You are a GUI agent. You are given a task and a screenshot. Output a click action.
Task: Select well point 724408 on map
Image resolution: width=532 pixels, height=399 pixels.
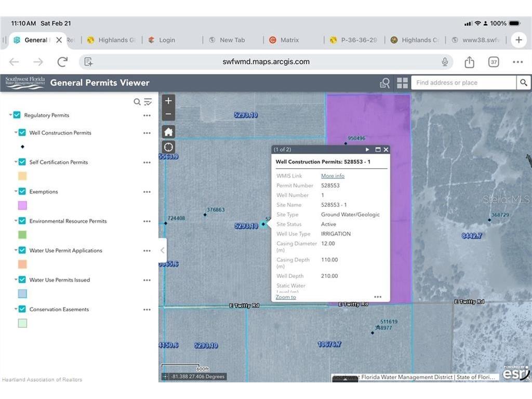point(166,223)
